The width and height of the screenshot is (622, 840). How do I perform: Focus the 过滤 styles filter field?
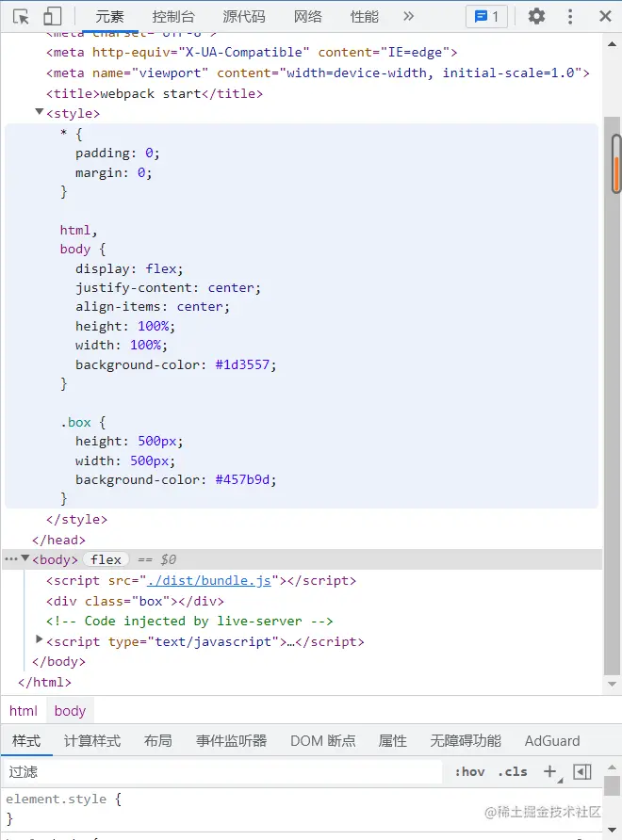222,771
